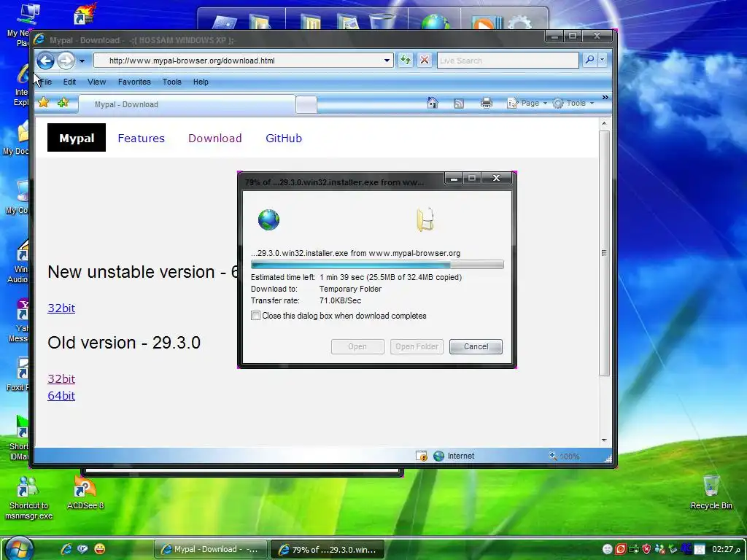
Task: Open the Favorites menu
Action: click(134, 82)
